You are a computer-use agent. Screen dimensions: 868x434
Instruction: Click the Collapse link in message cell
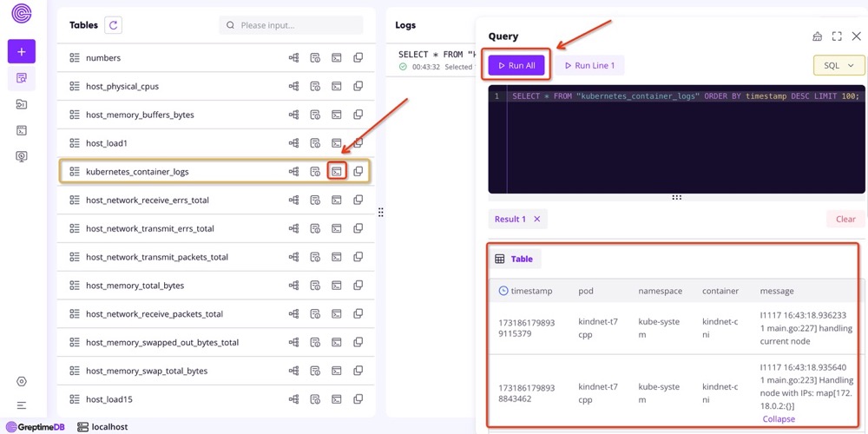pos(779,419)
